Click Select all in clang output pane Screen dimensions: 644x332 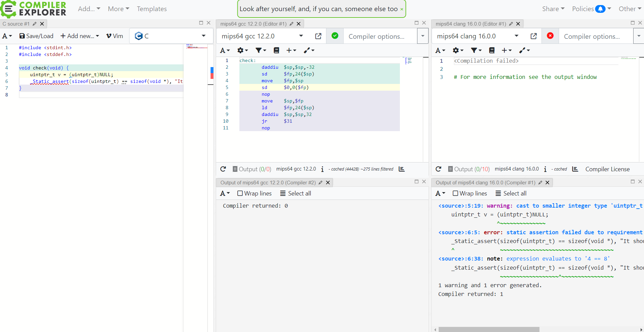pyautogui.click(x=511, y=193)
